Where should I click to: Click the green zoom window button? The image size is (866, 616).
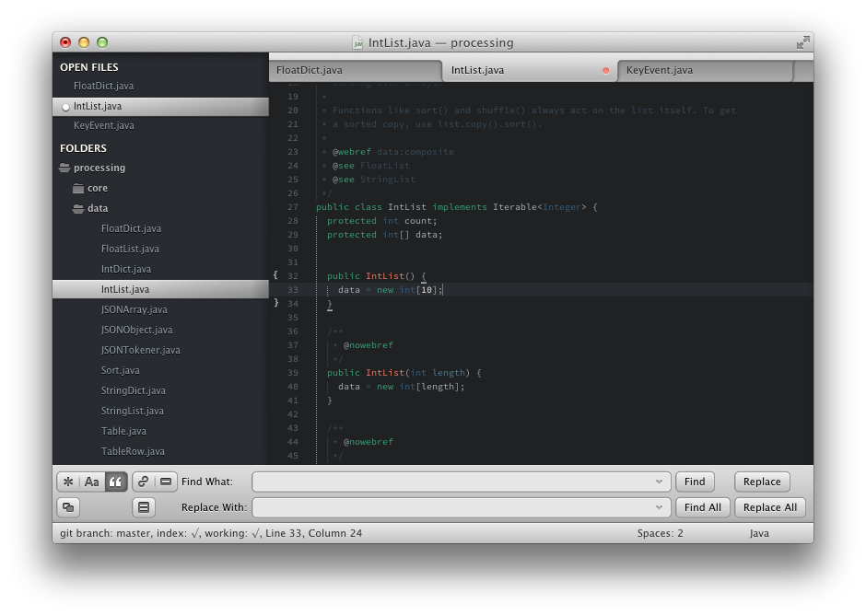click(x=102, y=42)
